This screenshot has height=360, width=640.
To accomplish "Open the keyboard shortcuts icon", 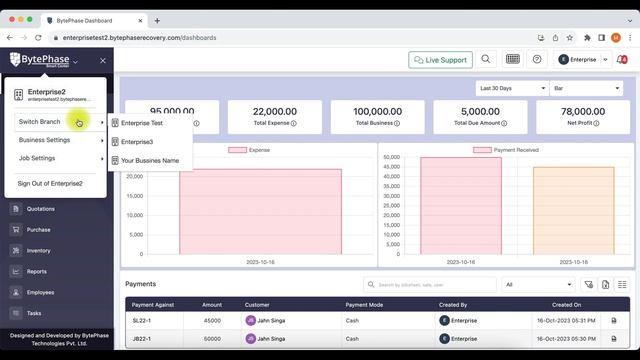I will (513, 60).
